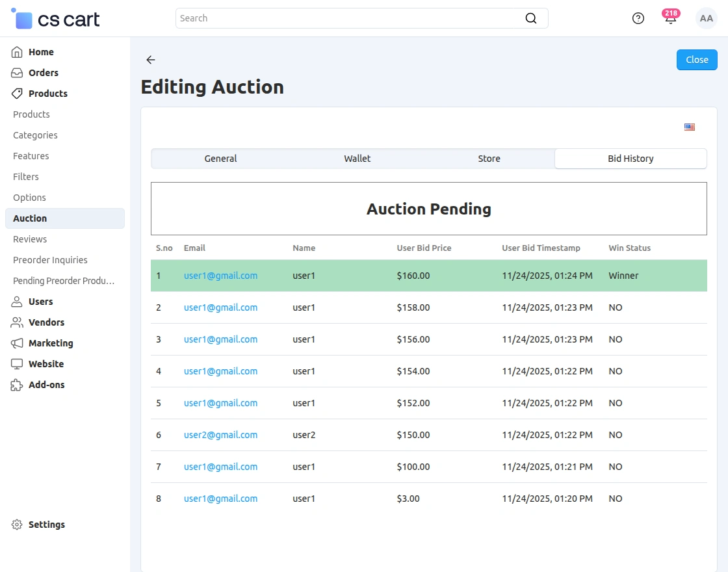Switch to the Bid History tab
728x572 pixels.
(x=630, y=158)
